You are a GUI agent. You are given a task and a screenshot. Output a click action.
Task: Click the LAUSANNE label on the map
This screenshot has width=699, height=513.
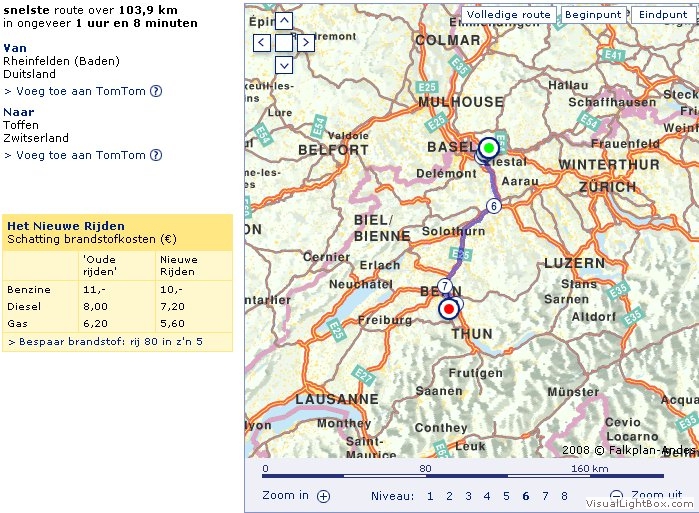pos(337,399)
